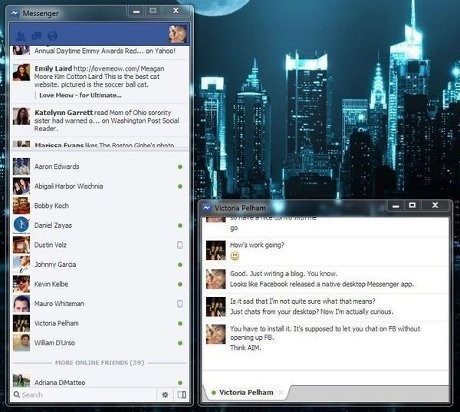This screenshot has width=460, height=412.
Task: Open notifications globe icon in header
Action: click(53, 36)
